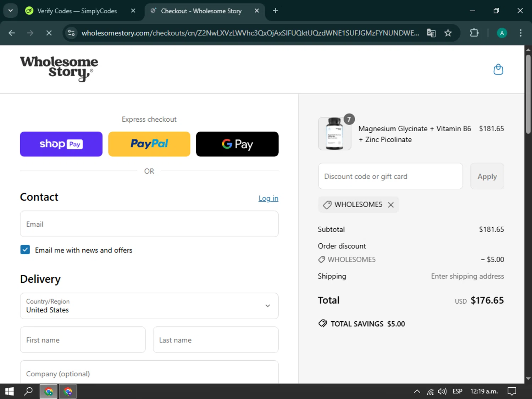
Task: Switch to Verify Codes — SimplyCodes tab
Action: 77,11
